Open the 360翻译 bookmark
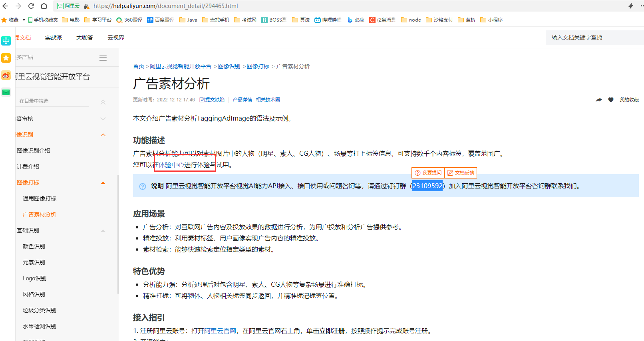 (x=129, y=20)
